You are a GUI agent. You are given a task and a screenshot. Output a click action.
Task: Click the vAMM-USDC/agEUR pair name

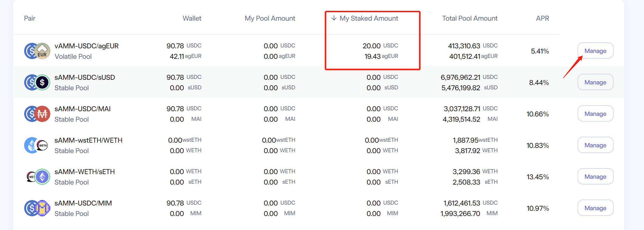click(86, 46)
